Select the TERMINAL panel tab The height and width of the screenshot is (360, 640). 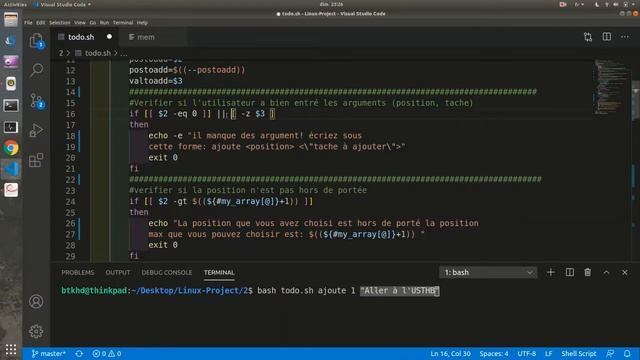pyautogui.click(x=219, y=273)
